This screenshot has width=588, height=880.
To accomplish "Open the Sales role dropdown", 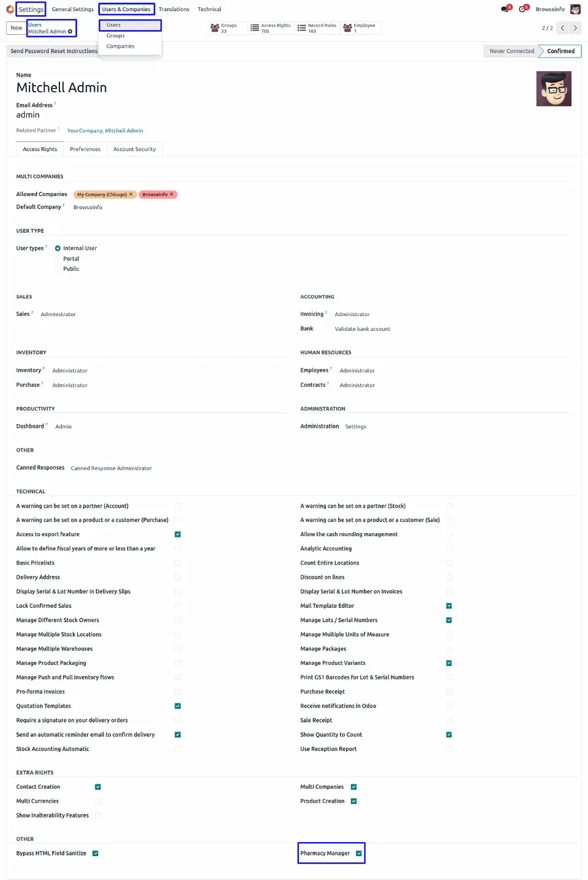I will [x=58, y=314].
